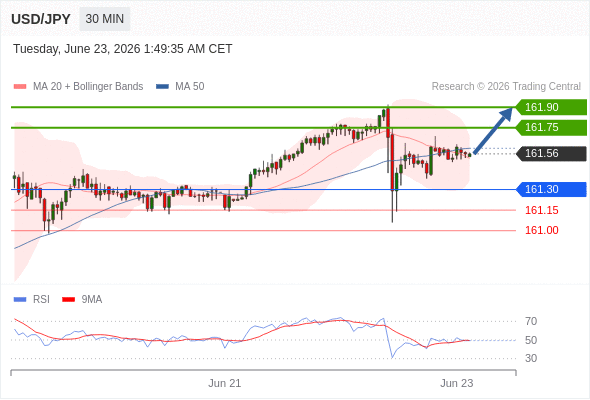Viewport: 590px width, 400px height.
Task: Click the Jun 23 date axis label
Action: 457,383
